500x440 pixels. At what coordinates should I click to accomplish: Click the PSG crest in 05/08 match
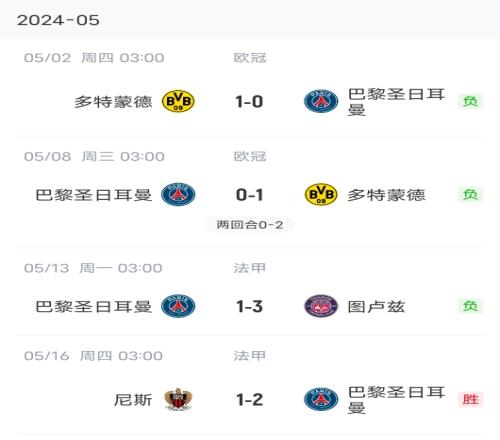click(x=178, y=194)
